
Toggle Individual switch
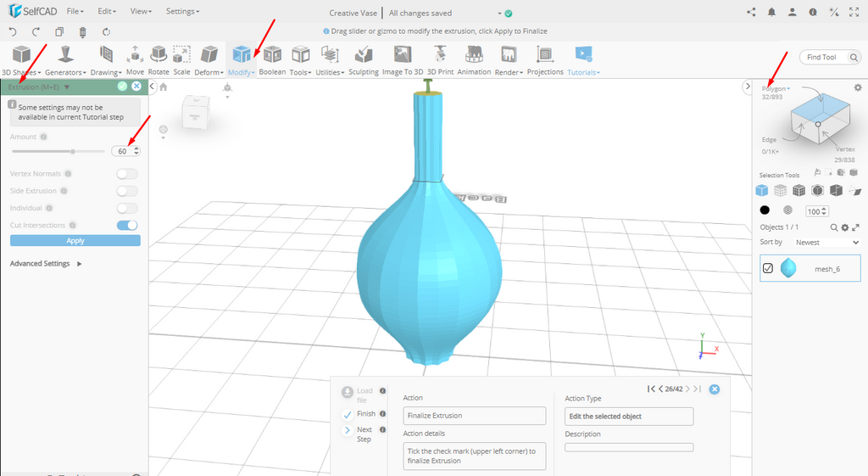click(x=127, y=209)
